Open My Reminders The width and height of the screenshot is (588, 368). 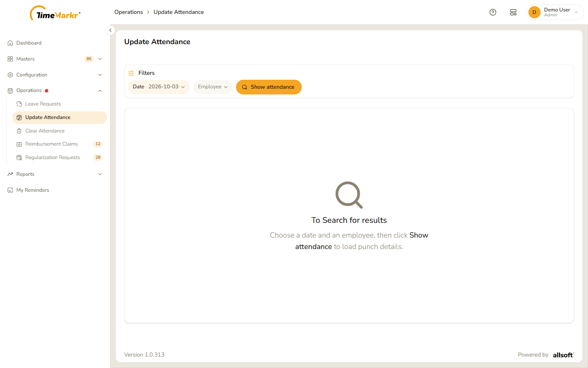pyautogui.click(x=55, y=190)
